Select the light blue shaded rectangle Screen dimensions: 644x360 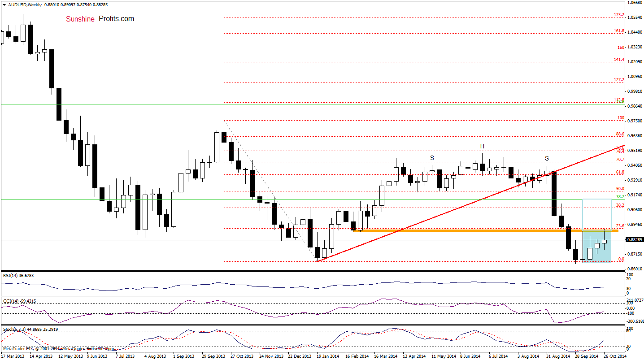pos(596,247)
